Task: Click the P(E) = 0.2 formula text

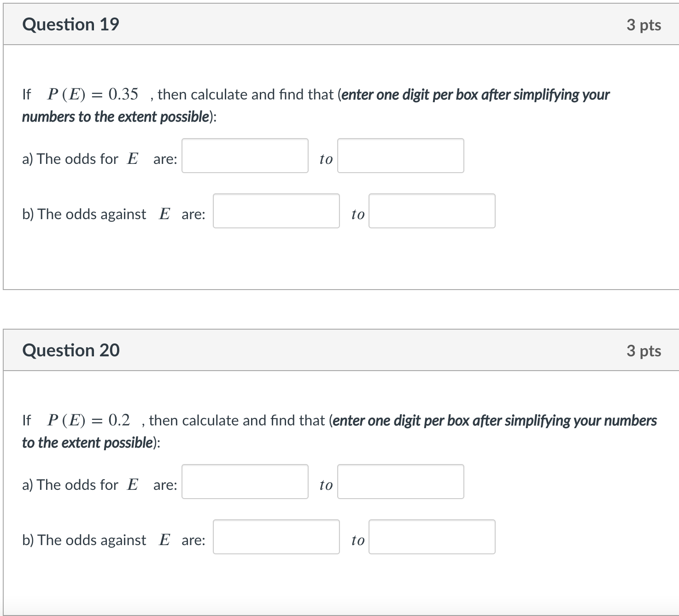Action: 90,419
